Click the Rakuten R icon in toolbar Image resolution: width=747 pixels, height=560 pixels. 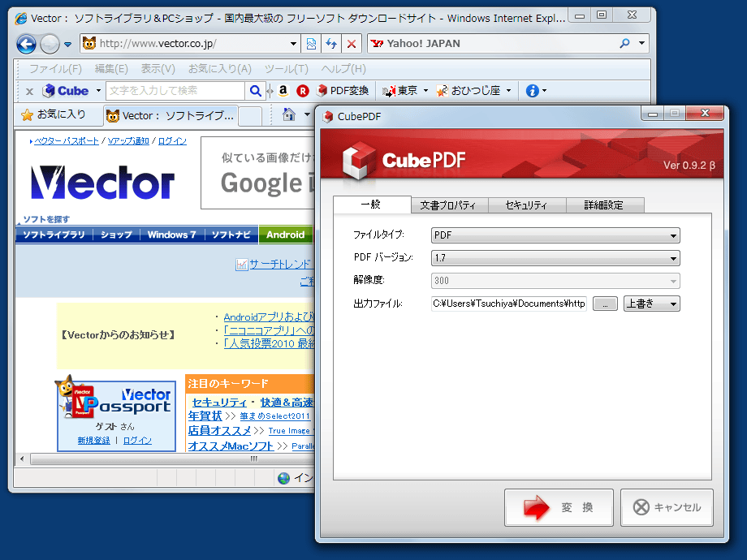303,90
